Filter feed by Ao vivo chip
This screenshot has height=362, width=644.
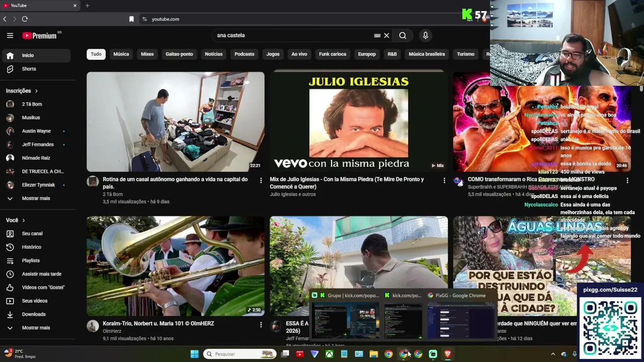(299, 54)
